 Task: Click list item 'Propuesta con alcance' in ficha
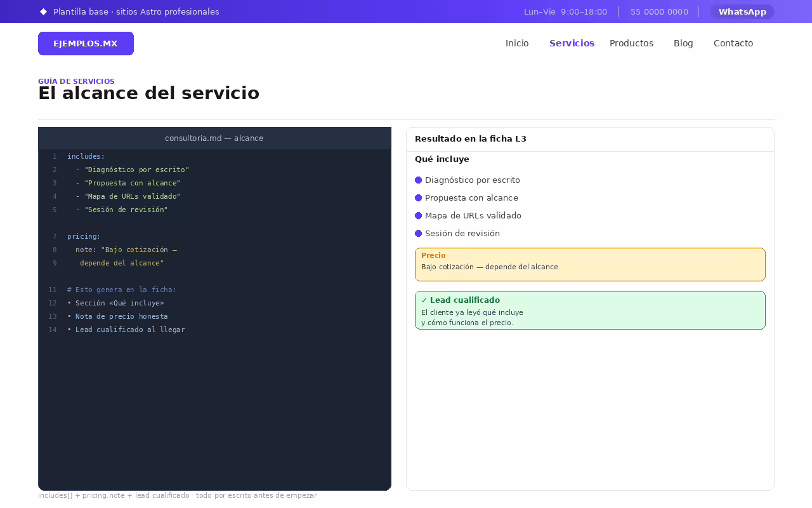tap(471, 198)
